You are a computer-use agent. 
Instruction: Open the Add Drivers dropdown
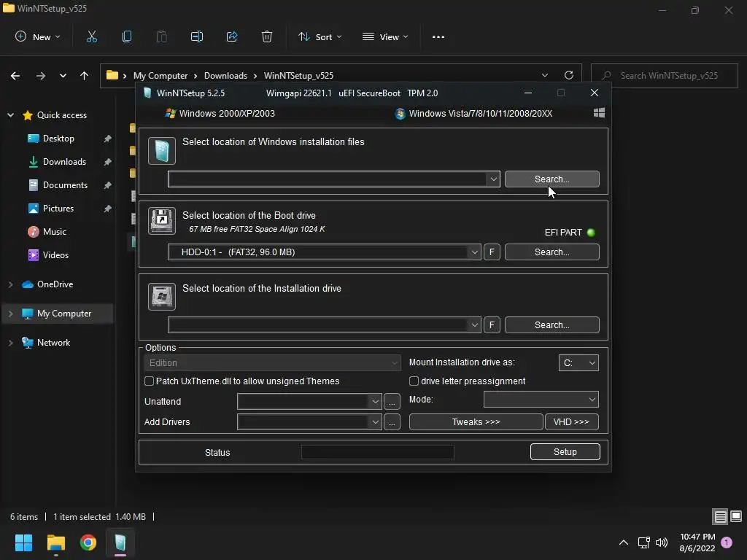(309, 422)
